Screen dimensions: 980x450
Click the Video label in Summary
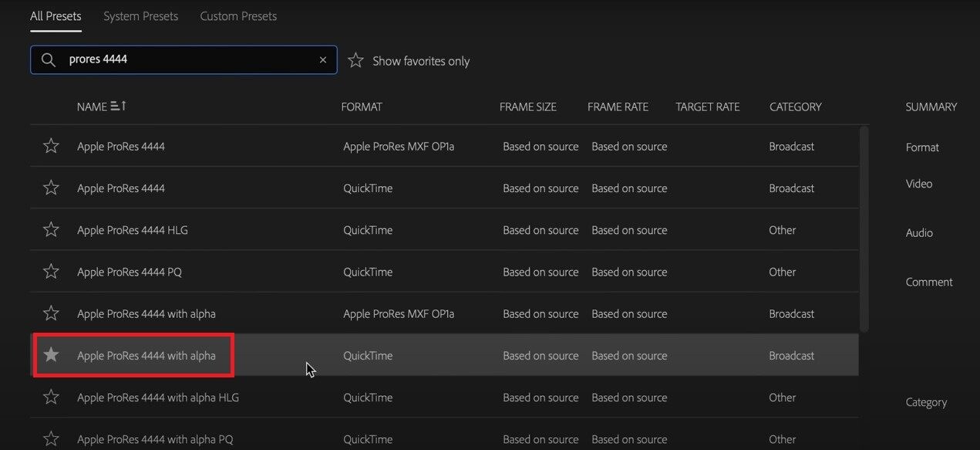(919, 184)
